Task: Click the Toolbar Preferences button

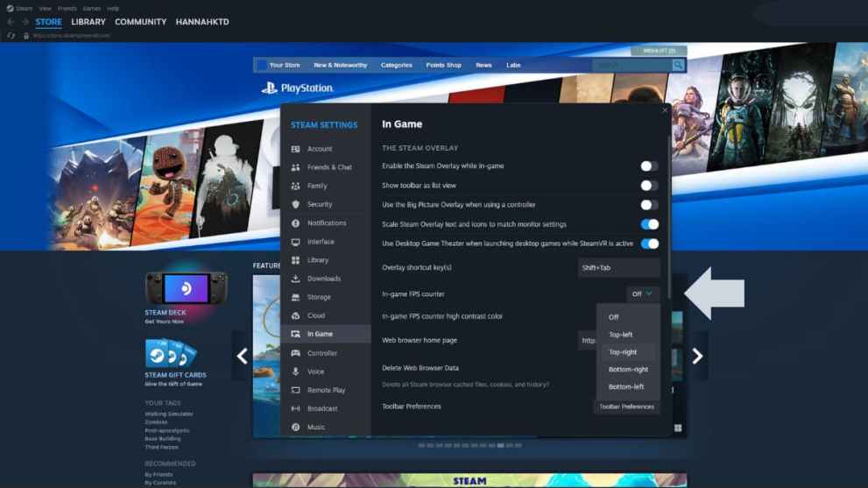Action: (626, 407)
